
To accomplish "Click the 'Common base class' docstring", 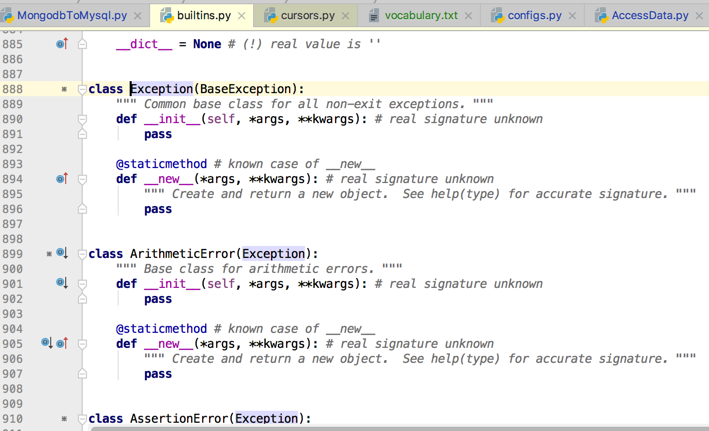I will click(x=304, y=104).
